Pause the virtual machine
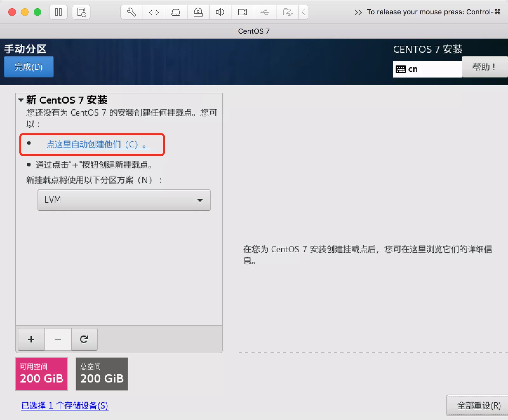 tap(58, 12)
